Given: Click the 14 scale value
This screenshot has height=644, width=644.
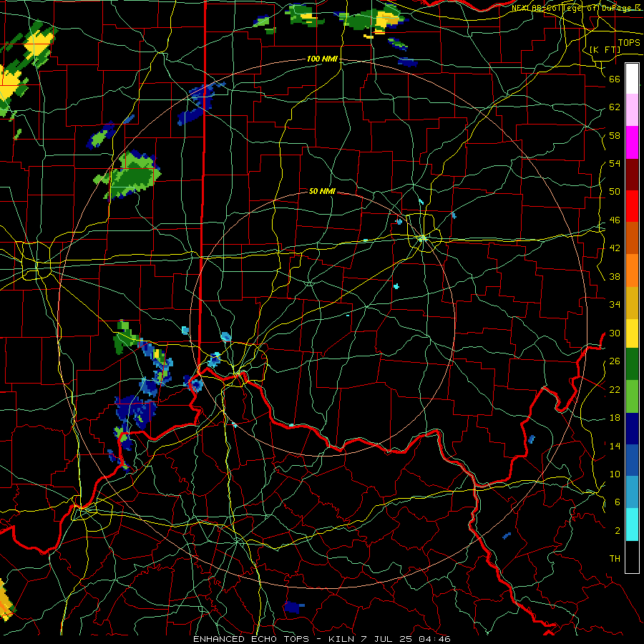Looking at the screenshot, I should pyautogui.click(x=615, y=446).
